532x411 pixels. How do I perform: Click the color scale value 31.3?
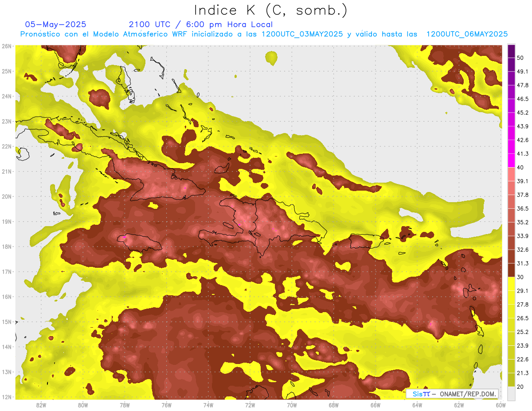click(x=523, y=263)
